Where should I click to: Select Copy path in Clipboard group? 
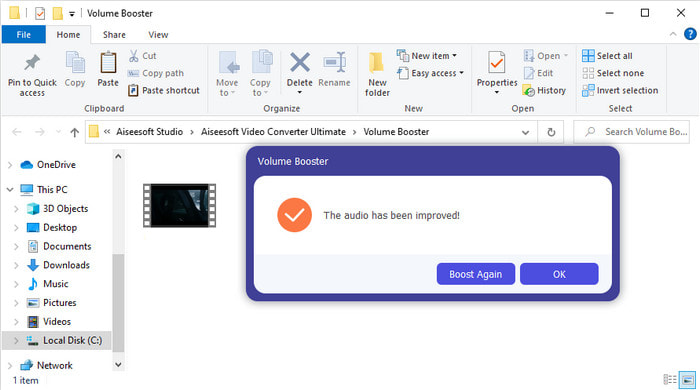tap(156, 73)
